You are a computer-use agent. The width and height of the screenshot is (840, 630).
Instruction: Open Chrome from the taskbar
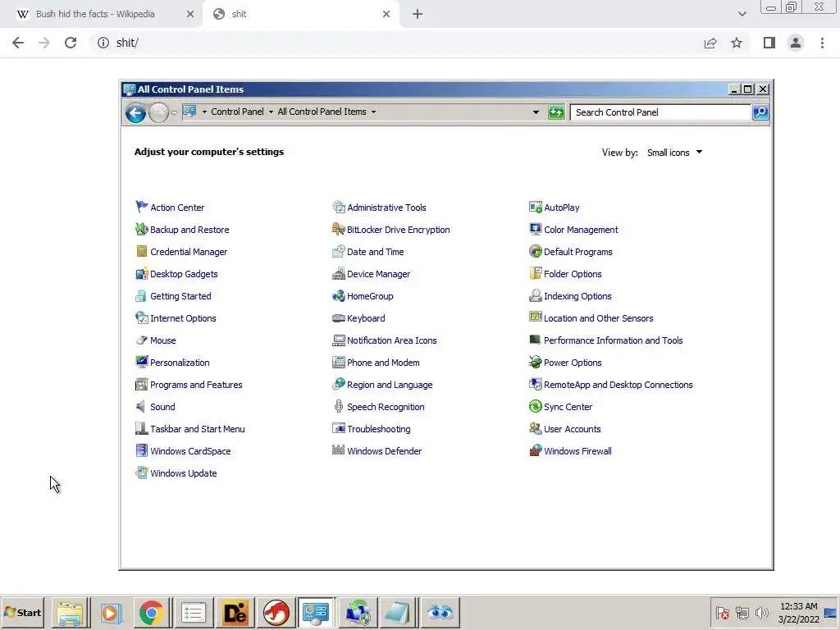point(151,612)
